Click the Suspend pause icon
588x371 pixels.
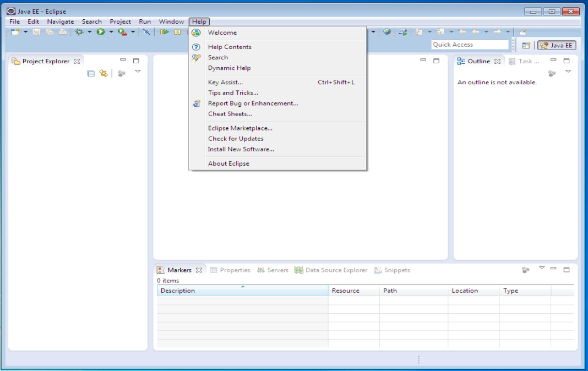tap(177, 32)
